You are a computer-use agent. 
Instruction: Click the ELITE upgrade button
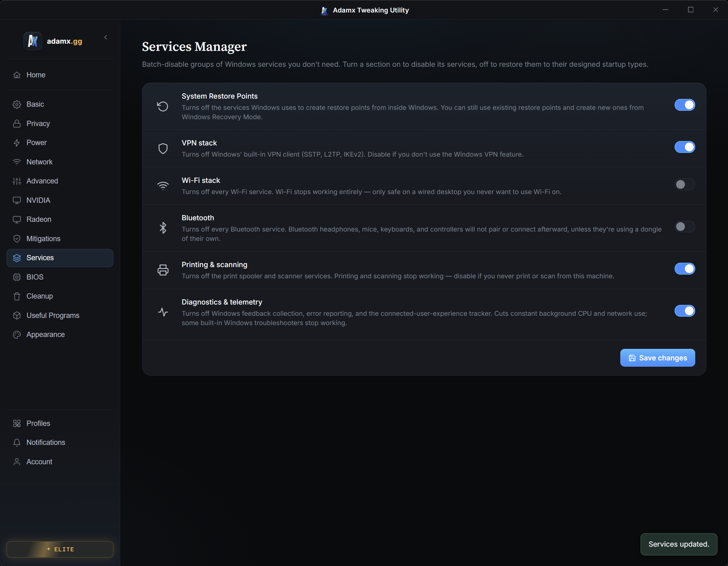click(x=60, y=549)
